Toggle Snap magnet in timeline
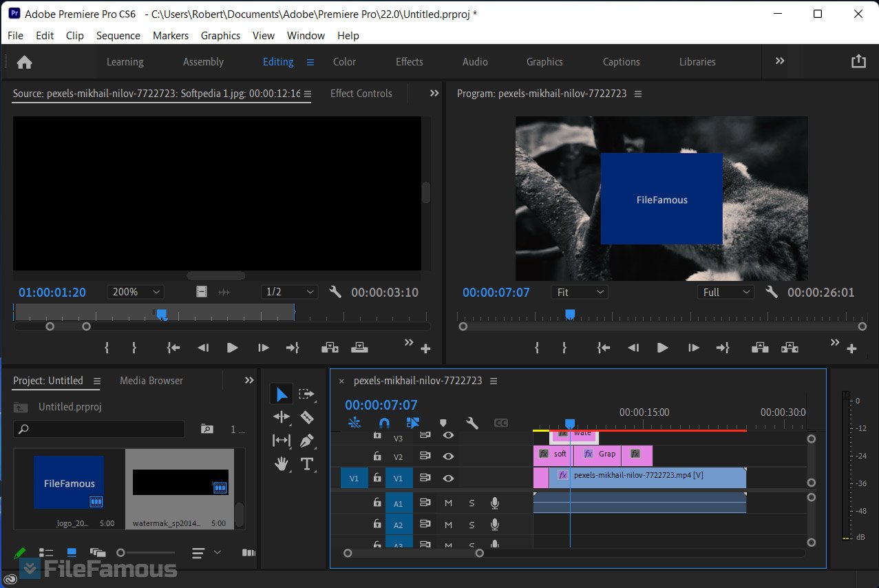The width and height of the screenshot is (879, 588). coord(384,423)
